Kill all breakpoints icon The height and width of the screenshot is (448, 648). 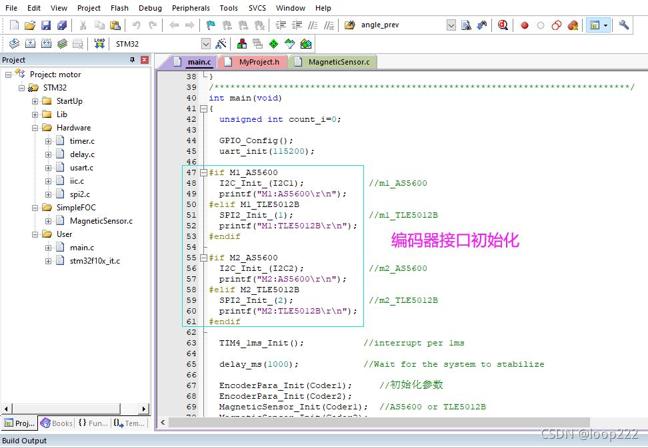tap(573, 25)
